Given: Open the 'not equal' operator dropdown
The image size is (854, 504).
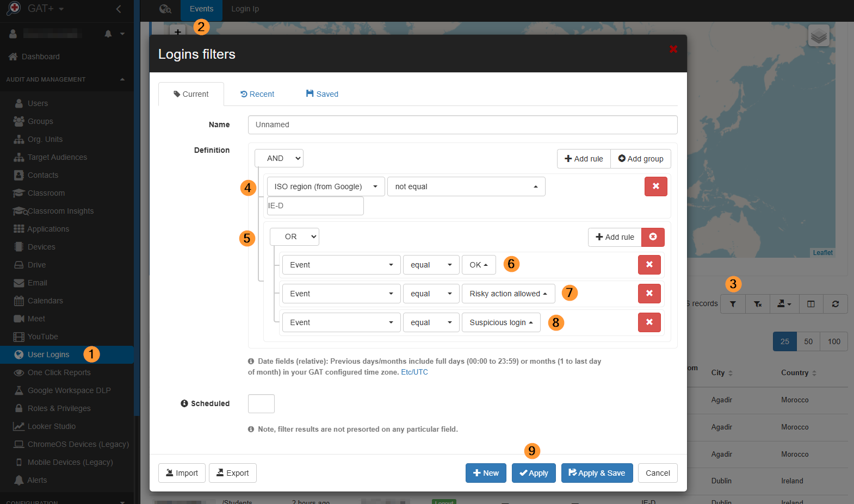Looking at the screenshot, I should (466, 186).
